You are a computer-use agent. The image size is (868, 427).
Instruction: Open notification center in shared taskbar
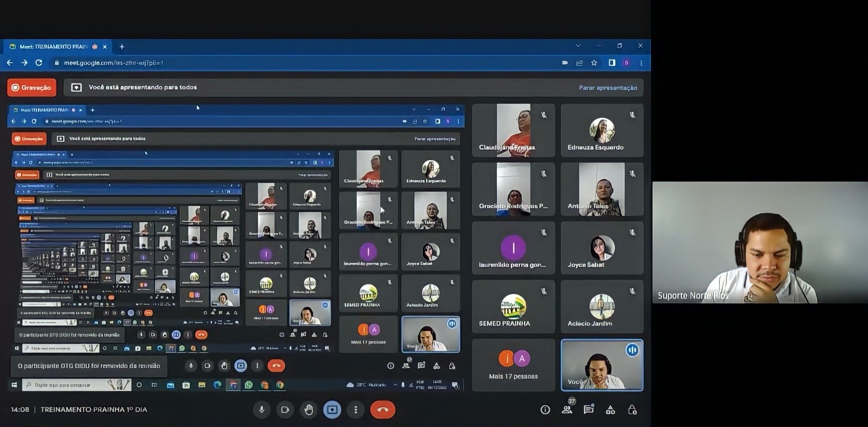click(x=455, y=385)
